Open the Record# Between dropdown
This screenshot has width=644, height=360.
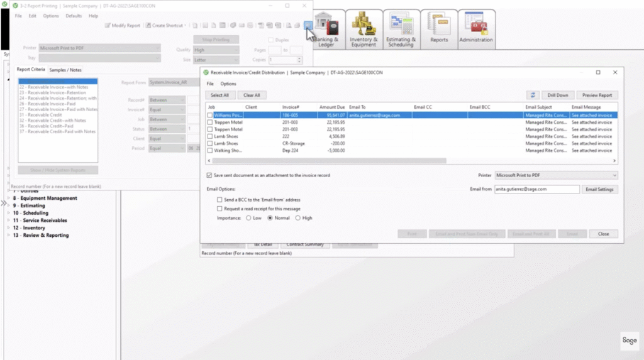(x=166, y=100)
